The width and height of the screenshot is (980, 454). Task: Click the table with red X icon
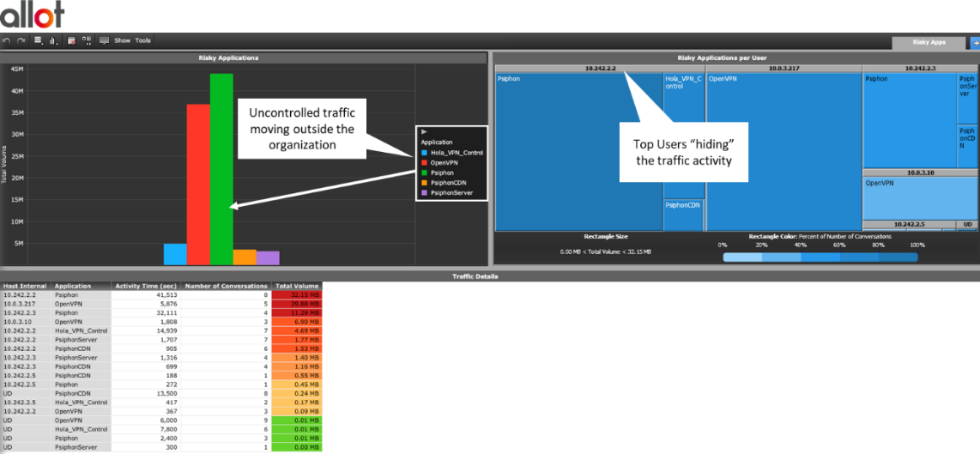point(71,40)
